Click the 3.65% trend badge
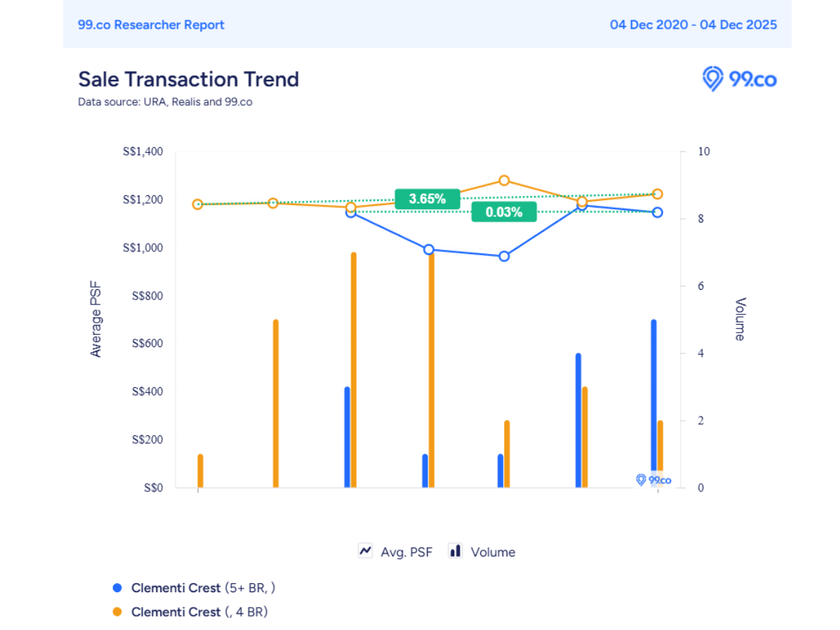Viewport: 840px width, 630px height. click(427, 199)
